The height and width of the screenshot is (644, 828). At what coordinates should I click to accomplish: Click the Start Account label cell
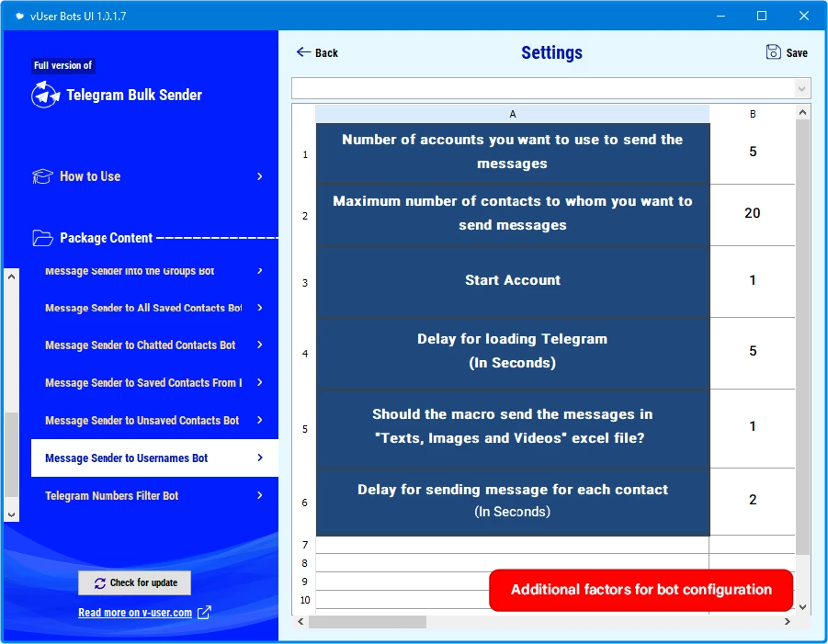point(513,282)
